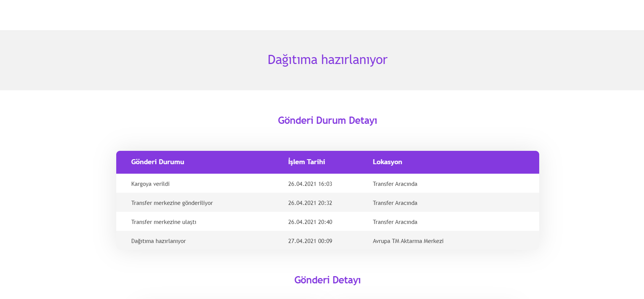Select the date '27.04.2021 00:09'
Screen dimensions: 644x299
[x=310, y=241]
